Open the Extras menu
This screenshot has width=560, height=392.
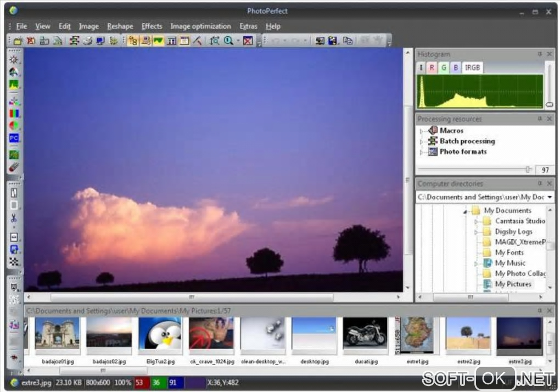[248, 26]
